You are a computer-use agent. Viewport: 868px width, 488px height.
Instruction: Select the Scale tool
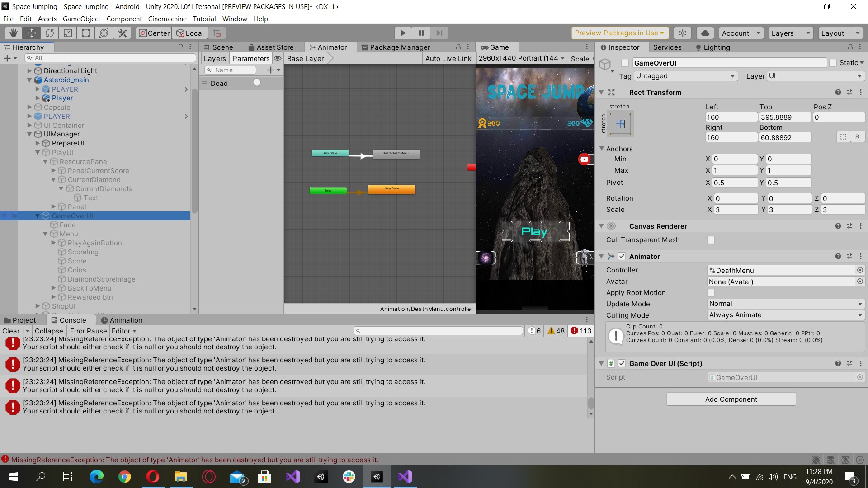click(x=68, y=33)
